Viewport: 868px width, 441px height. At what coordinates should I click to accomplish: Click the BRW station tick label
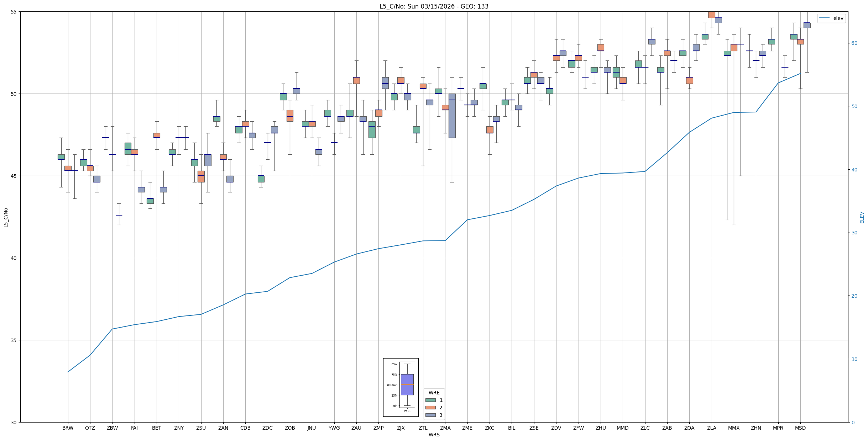(68, 428)
